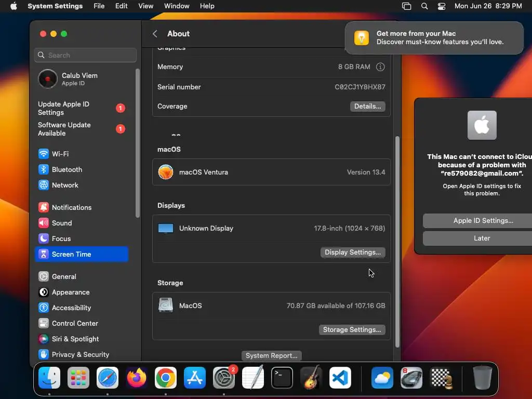Screen dimensions: 532x399
Task: Click the screen mirroring menu bar icon
Action: pos(406,6)
